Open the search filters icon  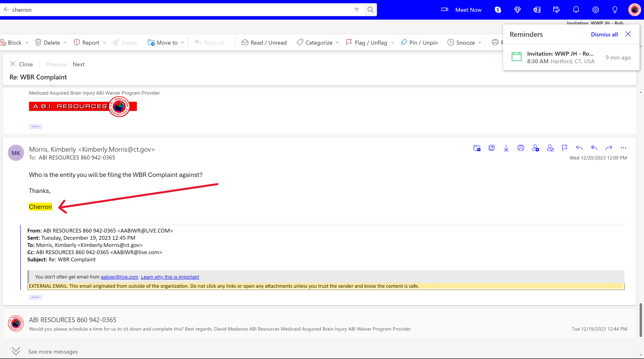point(356,9)
